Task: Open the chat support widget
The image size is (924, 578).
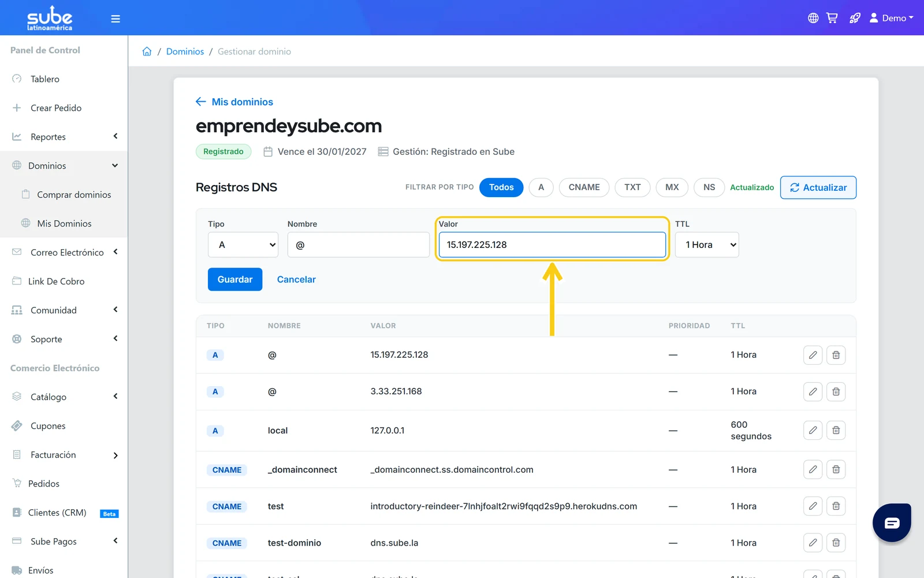Action: [892, 523]
